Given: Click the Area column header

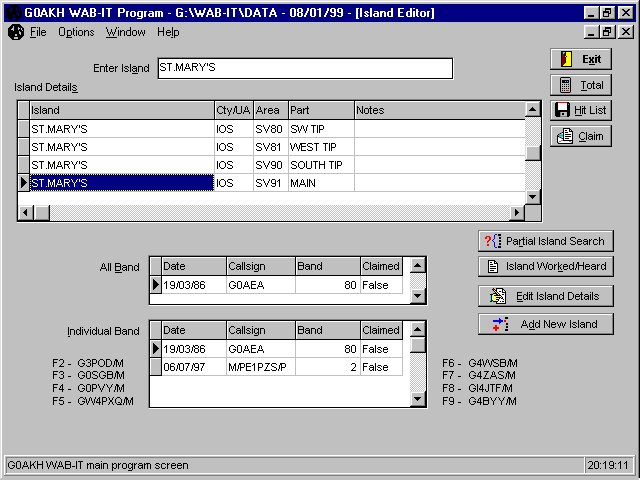Looking at the screenshot, I should click(x=271, y=110).
